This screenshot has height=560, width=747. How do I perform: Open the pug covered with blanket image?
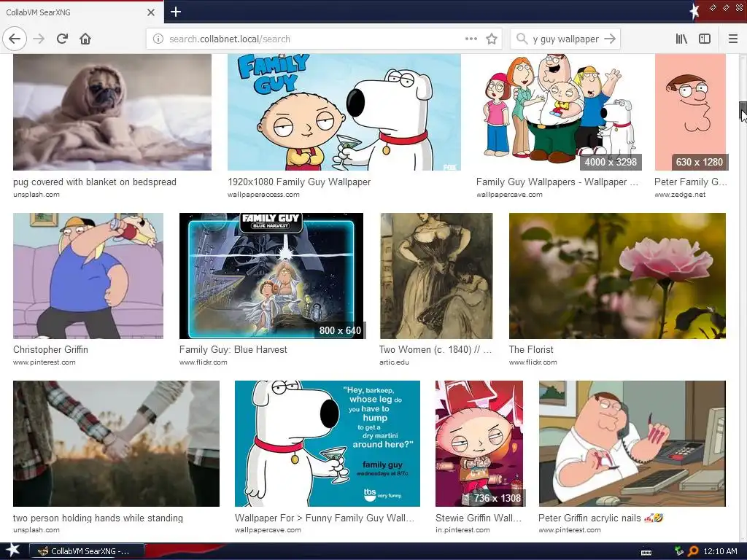point(112,112)
